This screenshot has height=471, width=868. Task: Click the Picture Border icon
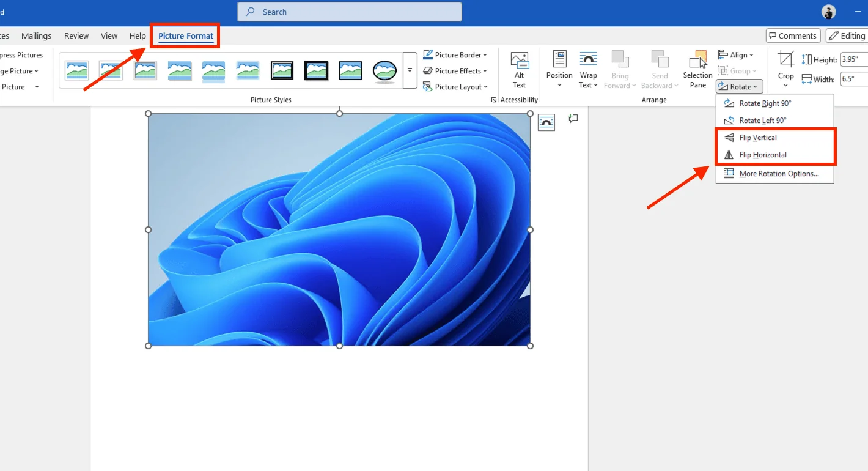click(x=427, y=54)
